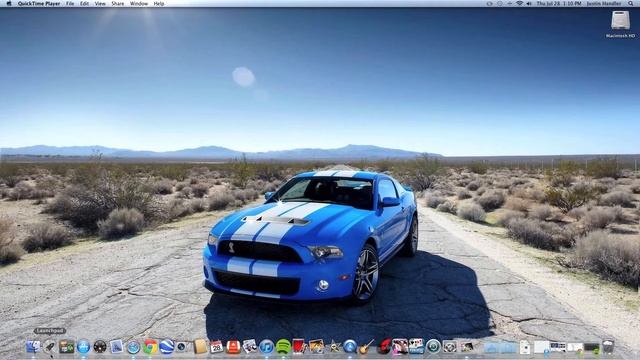Open the user name menu in menu bar
This screenshot has height=360, width=640.
coord(604,3)
